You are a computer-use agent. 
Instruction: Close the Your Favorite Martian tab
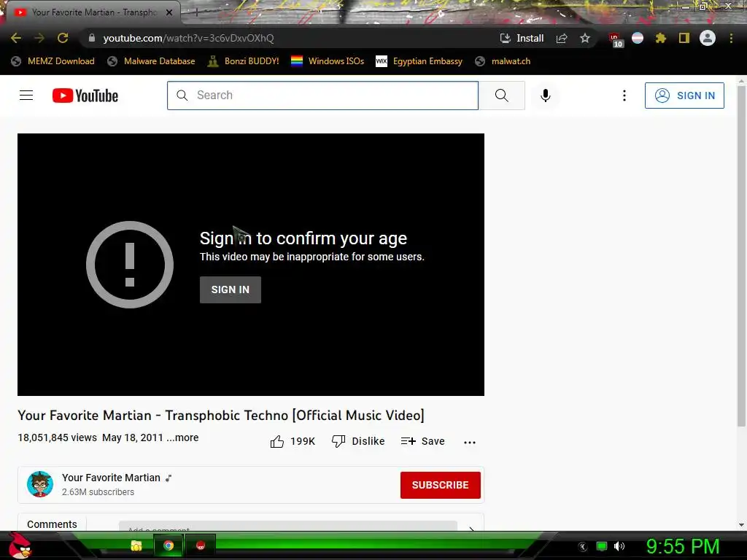pos(169,12)
